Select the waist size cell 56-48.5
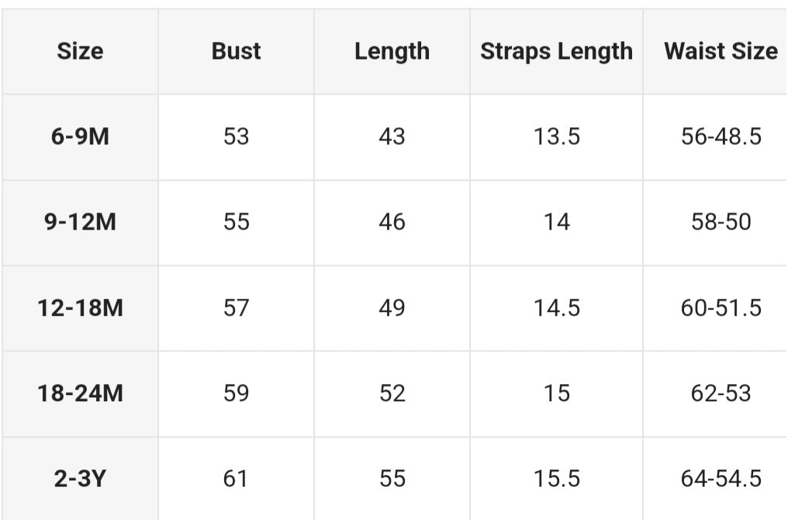 tap(720, 137)
